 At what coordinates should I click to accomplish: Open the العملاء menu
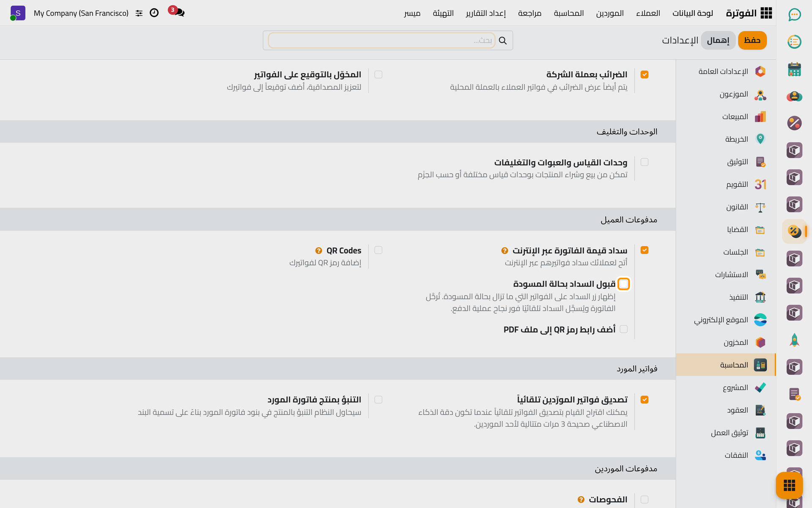click(648, 13)
